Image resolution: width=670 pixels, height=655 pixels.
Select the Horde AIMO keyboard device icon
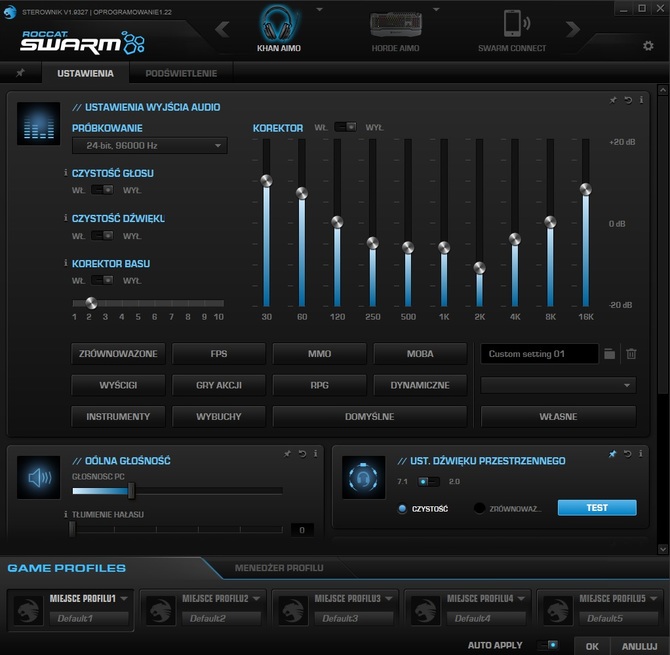(x=396, y=24)
